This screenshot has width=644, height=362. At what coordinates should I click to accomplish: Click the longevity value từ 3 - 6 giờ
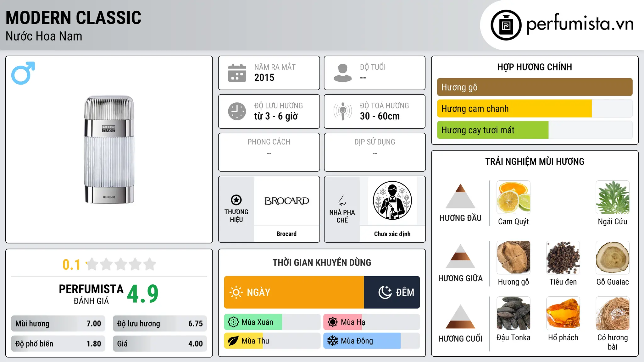(x=276, y=116)
